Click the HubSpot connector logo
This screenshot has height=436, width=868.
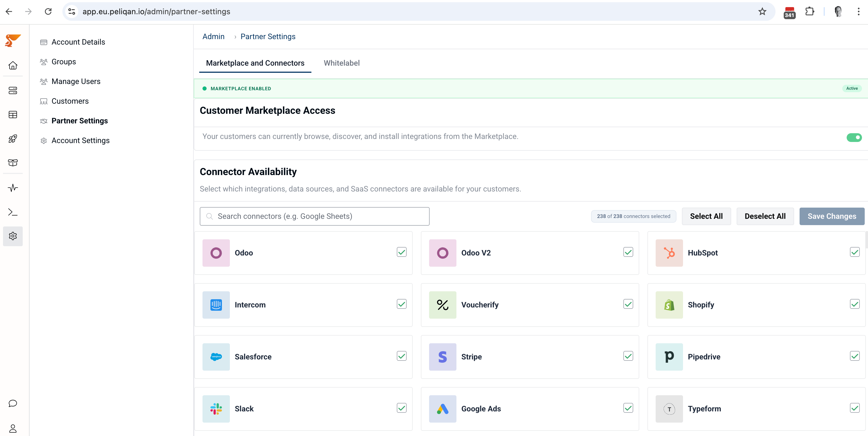coord(669,253)
